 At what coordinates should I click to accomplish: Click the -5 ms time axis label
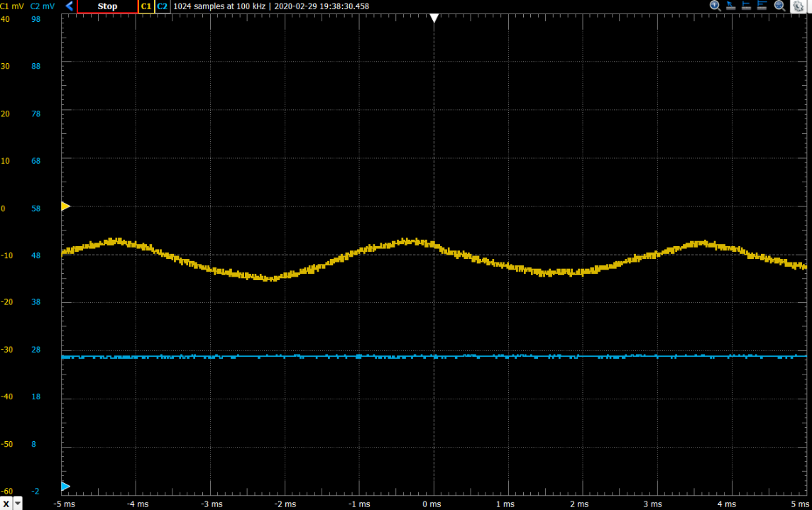click(64, 504)
